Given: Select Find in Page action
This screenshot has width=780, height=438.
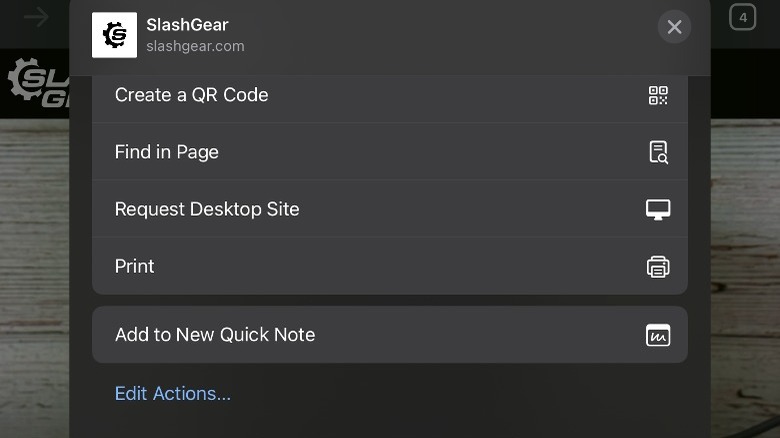Looking at the screenshot, I should point(166,152).
